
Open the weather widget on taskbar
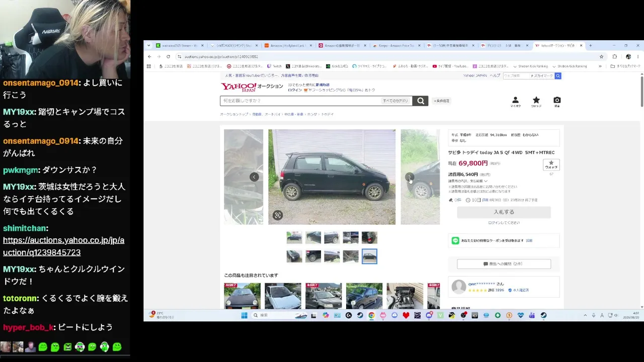(161, 315)
